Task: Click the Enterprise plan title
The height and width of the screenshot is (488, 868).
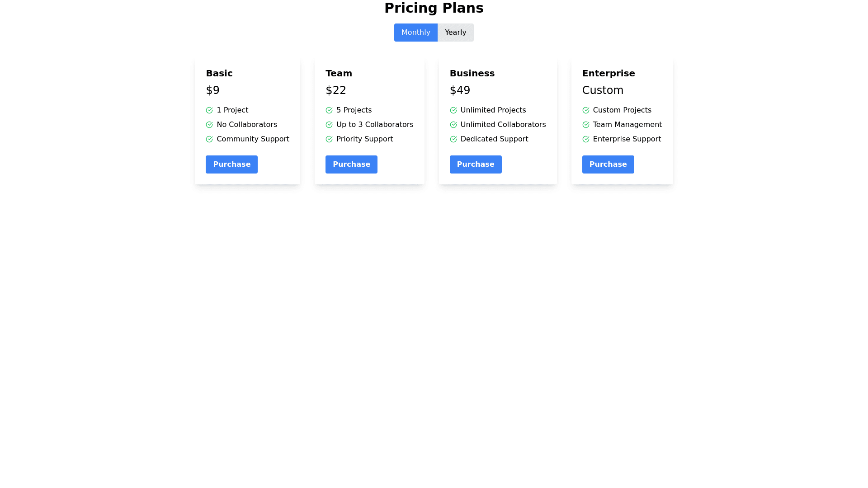Action: click(x=608, y=73)
